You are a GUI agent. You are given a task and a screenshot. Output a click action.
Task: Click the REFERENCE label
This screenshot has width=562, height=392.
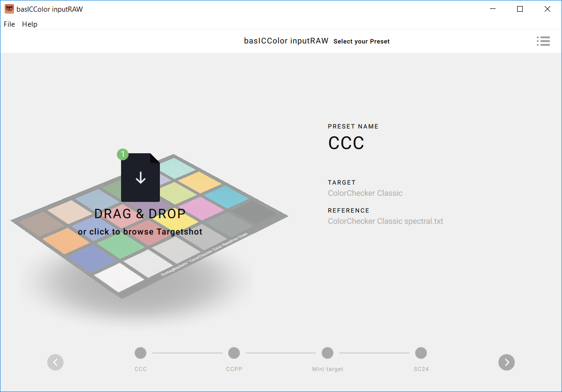(349, 211)
